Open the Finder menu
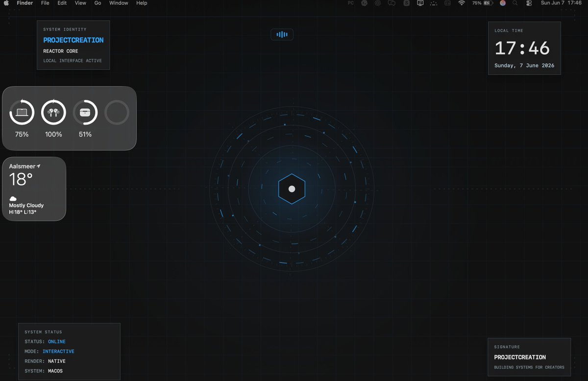The height and width of the screenshot is (381, 588). tap(25, 3)
